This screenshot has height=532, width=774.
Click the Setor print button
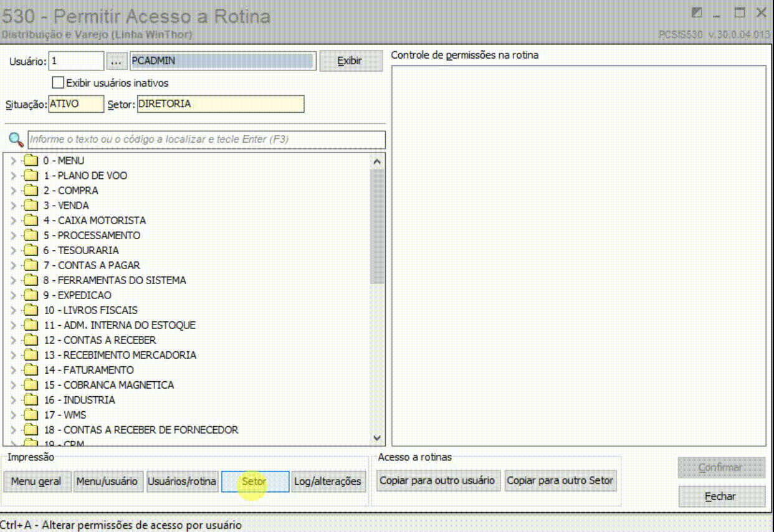coord(255,481)
